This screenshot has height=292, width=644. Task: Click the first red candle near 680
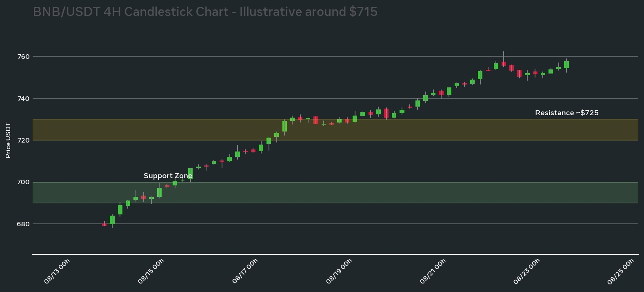coord(104,224)
